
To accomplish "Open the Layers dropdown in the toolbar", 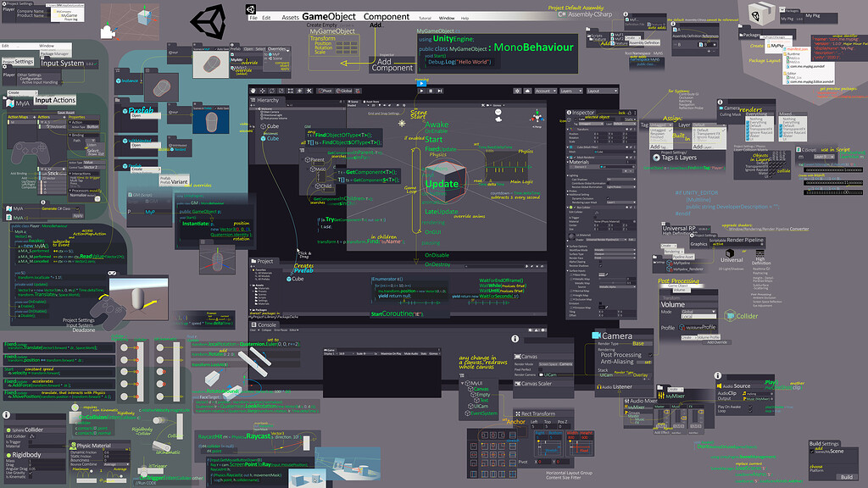I will coord(571,91).
